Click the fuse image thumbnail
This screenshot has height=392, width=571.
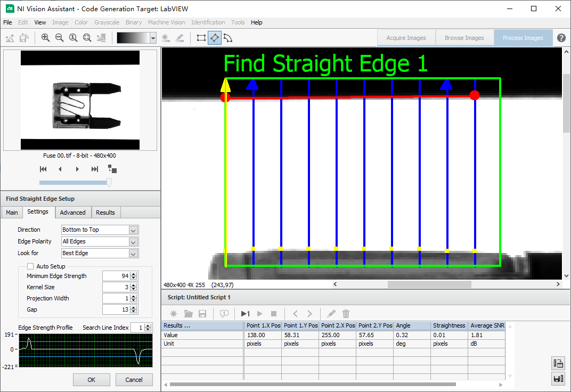(x=80, y=100)
